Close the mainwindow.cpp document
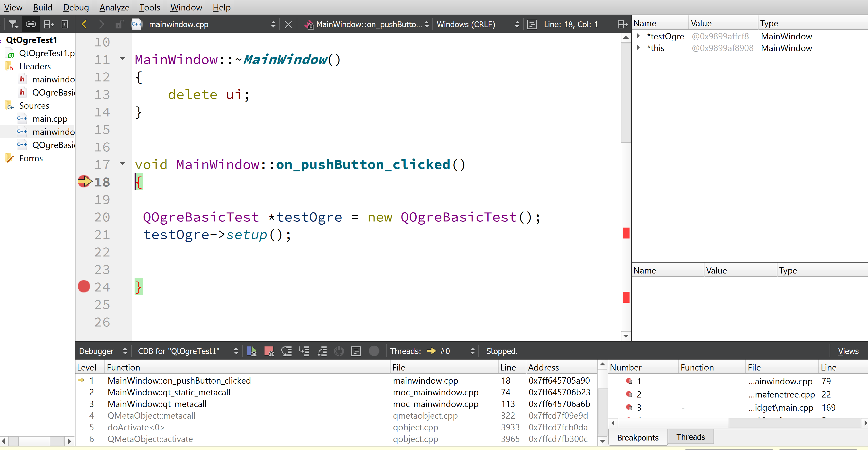868x450 pixels. tap(288, 24)
